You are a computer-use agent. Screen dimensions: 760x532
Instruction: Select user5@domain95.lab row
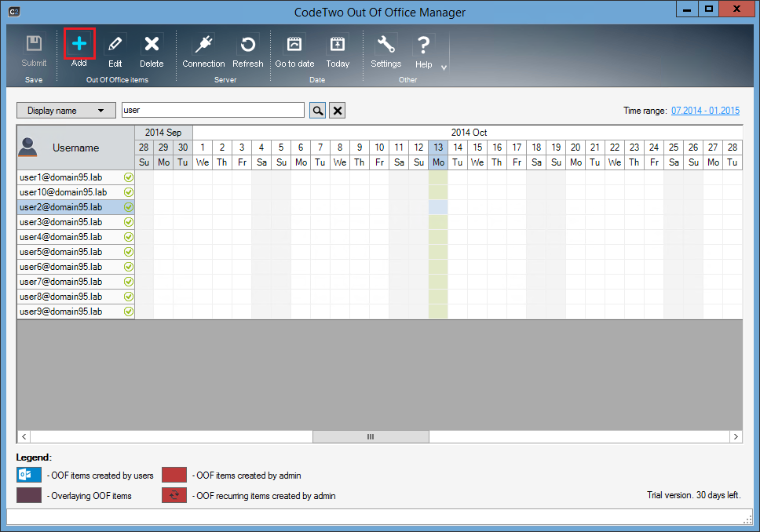pos(75,252)
